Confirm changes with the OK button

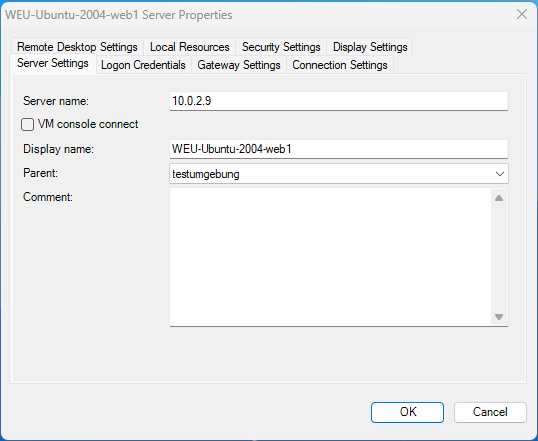[x=407, y=412]
